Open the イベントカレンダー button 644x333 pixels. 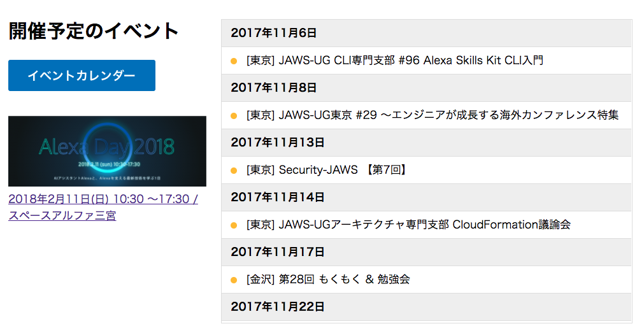click(82, 76)
